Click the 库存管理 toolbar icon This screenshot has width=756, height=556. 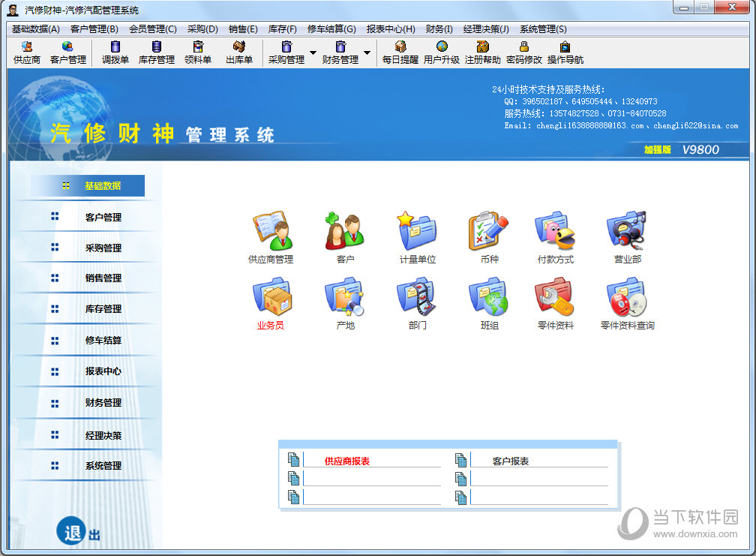coord(156,53)
